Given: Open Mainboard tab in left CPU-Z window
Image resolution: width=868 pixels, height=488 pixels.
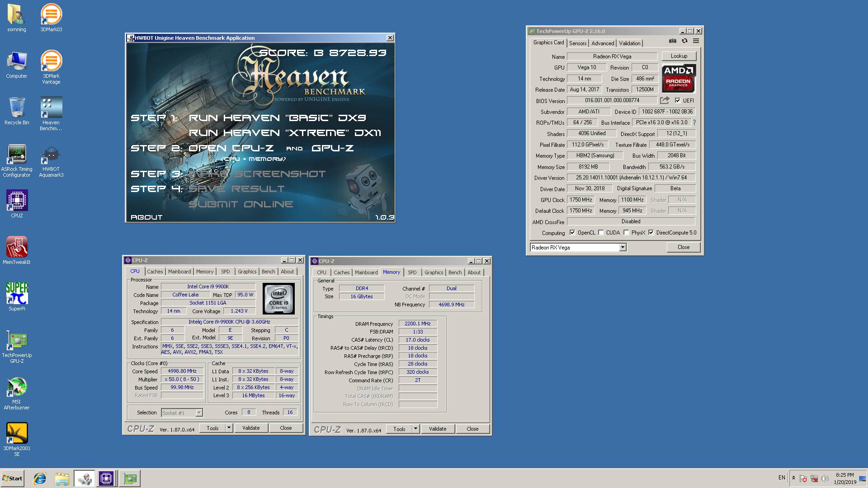Looking at the screenshot, I should 179,272.
